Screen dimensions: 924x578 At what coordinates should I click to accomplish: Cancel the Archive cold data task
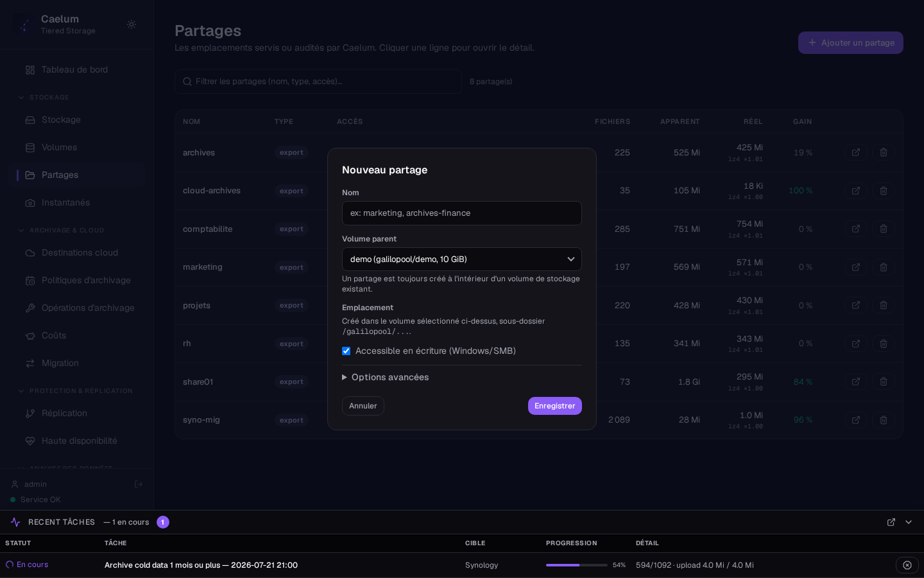point(907,565)
